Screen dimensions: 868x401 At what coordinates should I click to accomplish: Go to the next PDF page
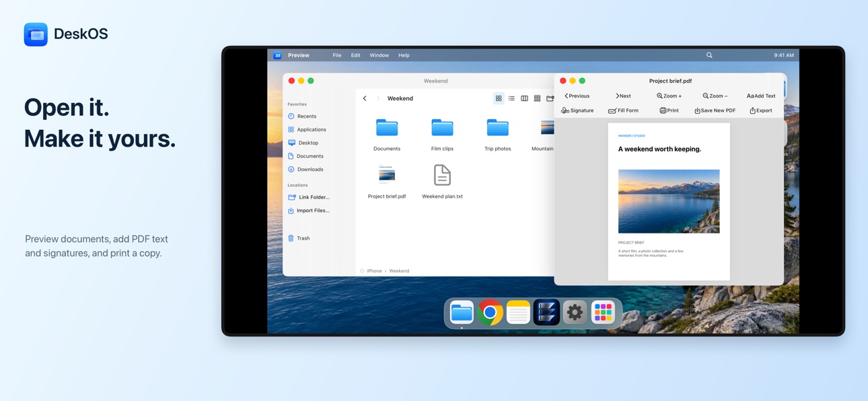click(x=623, y=96)
